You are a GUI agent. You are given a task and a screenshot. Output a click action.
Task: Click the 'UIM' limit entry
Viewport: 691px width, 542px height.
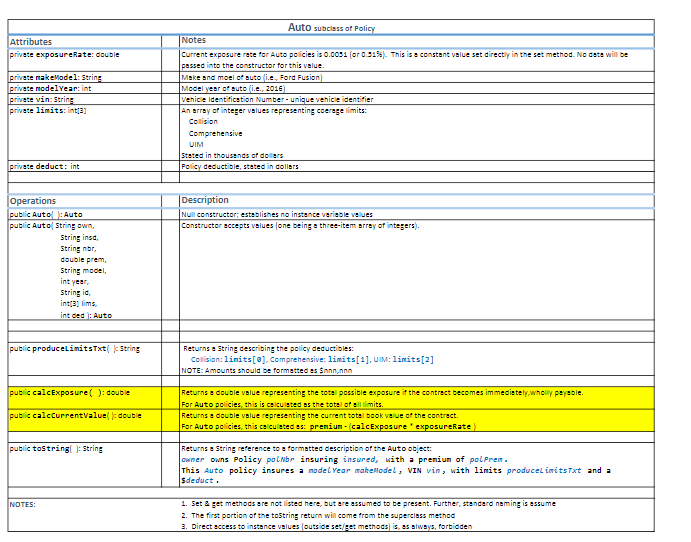tap(196, 144)
